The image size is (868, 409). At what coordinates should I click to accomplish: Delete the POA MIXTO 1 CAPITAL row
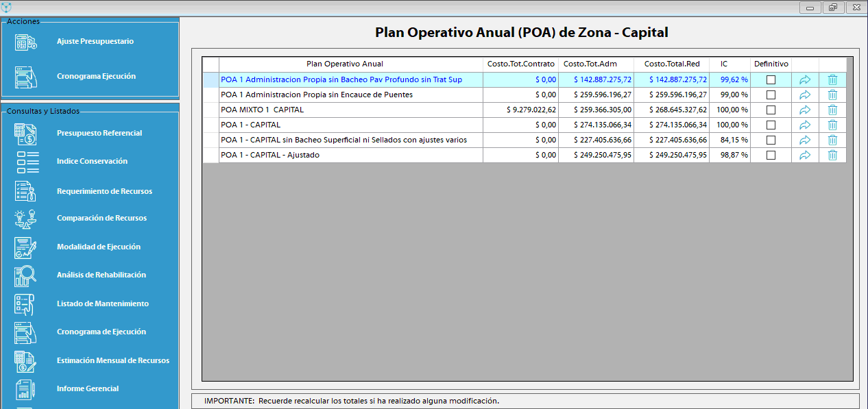pos(832,110)
